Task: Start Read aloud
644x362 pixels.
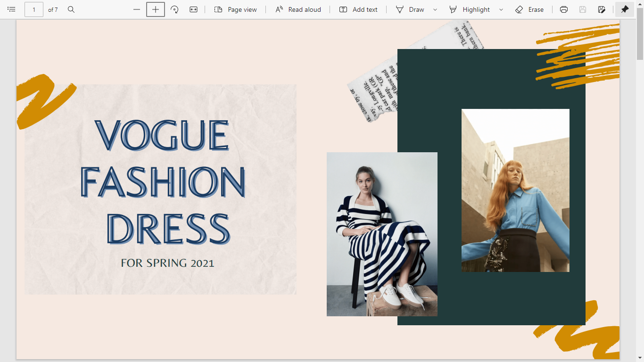Action: point(298,9)
